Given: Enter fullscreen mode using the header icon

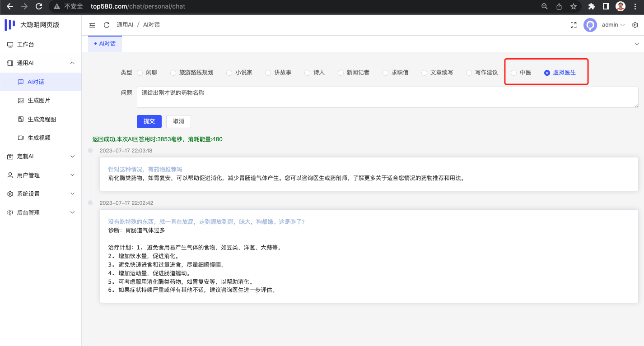Looking at the screenshot, I should click(x=574, y=25).
